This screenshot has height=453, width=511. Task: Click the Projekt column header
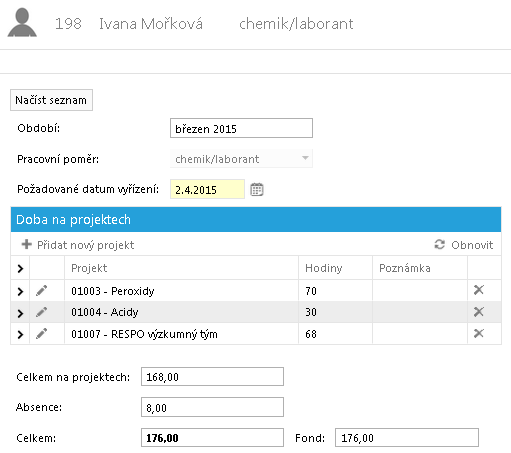pyautogui.click(x=89, y=268)
